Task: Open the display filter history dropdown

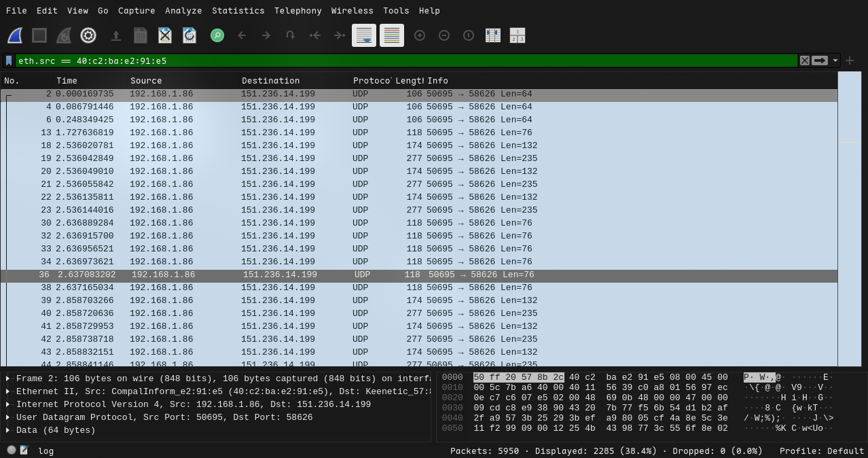Action: pyautogui.click(x=835, y=60)
